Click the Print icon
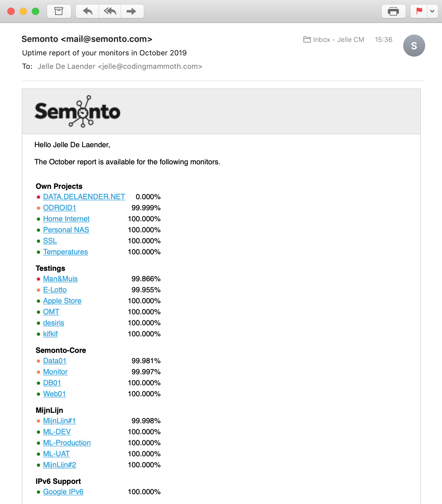 click(x=393, y=11)
